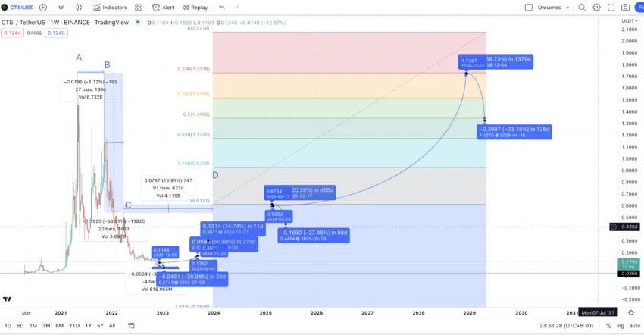The image size is (644, 335).
Task: Toggle percent scale mode
Action: click(608, 326)
